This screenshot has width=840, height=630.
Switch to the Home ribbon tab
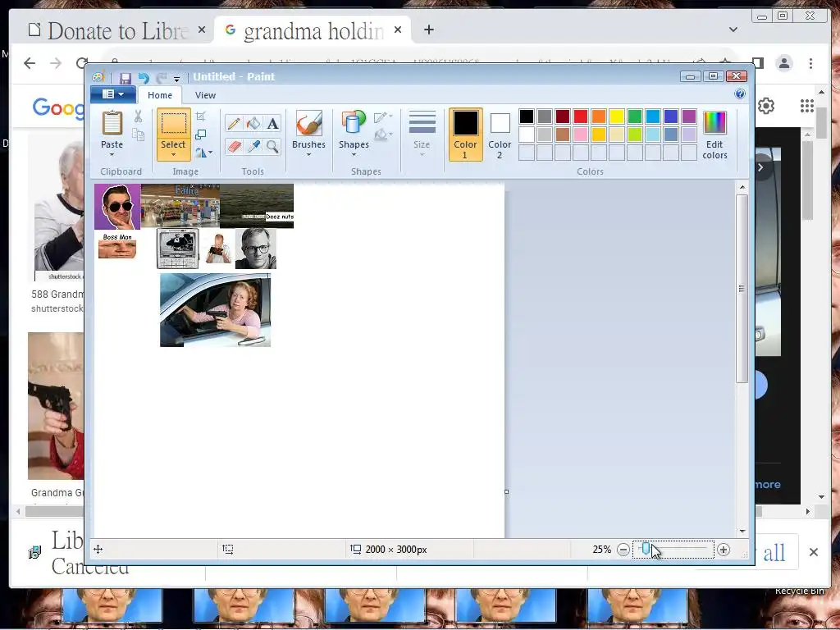point(160,95)
